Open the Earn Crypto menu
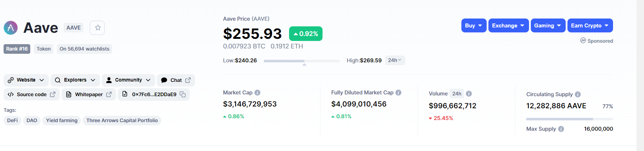Viewport: 644px width, 151px height. pyautogui.click(x=590, y=26)
